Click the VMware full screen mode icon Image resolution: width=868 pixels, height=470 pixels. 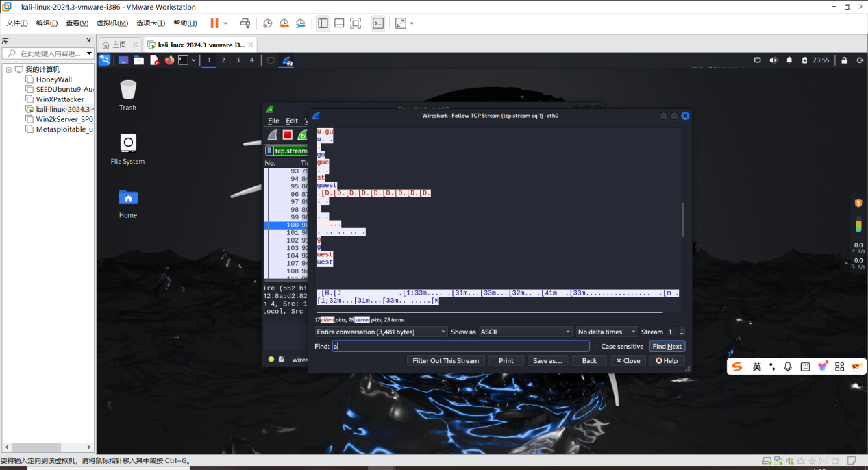pos(356,23)
